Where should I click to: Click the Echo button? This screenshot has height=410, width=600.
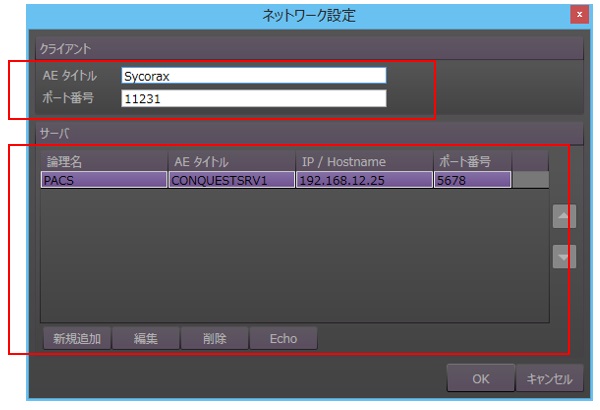pyautogui.click(x=283, y=338)
